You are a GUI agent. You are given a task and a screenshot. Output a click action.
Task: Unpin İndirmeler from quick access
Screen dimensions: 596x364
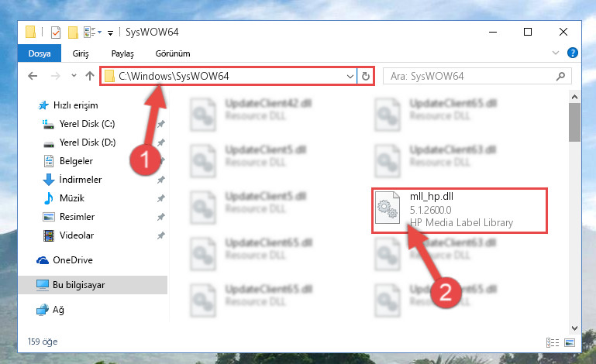click(161, 180)
